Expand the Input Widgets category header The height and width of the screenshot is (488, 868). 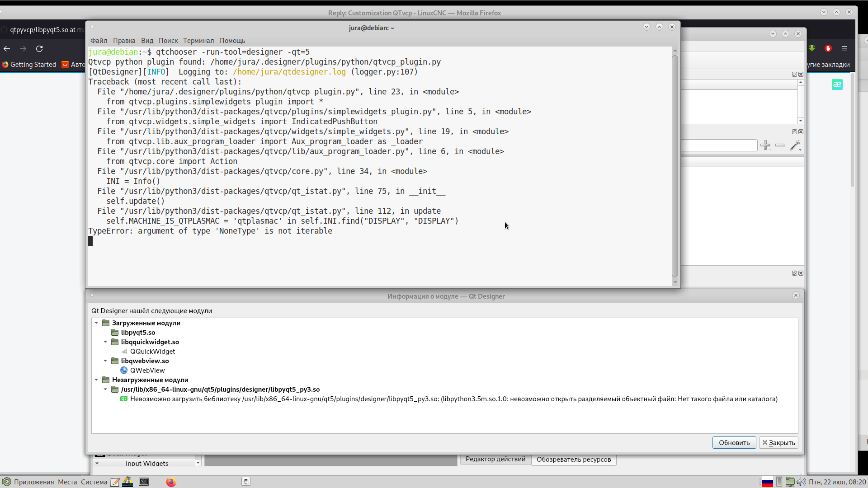coord(144,463)
